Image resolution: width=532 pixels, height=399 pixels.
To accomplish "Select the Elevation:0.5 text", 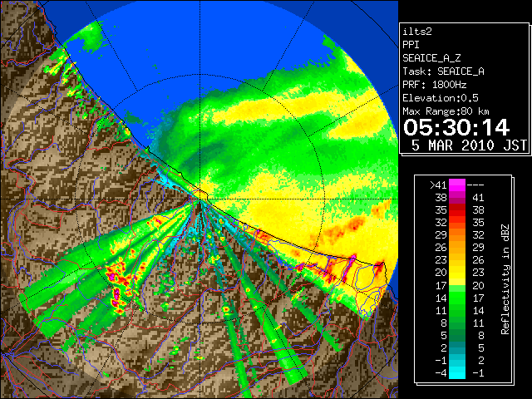I will (441, 98).
